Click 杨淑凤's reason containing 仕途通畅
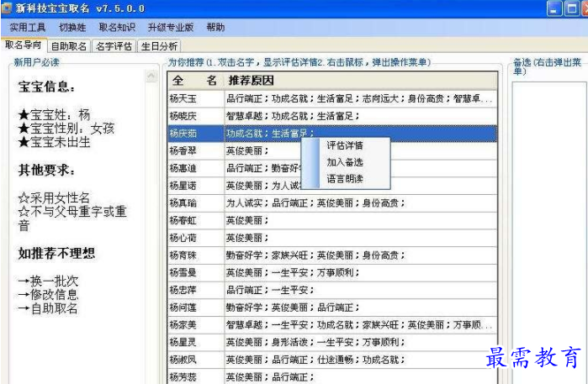The image size is (588, 384). pyautogui.click(x=315, y=360)
